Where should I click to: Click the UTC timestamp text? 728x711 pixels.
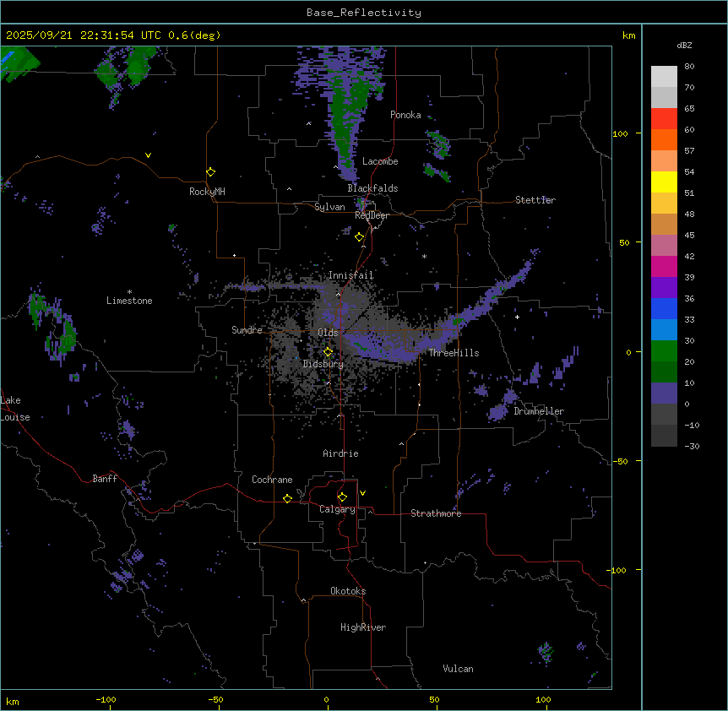113,35
